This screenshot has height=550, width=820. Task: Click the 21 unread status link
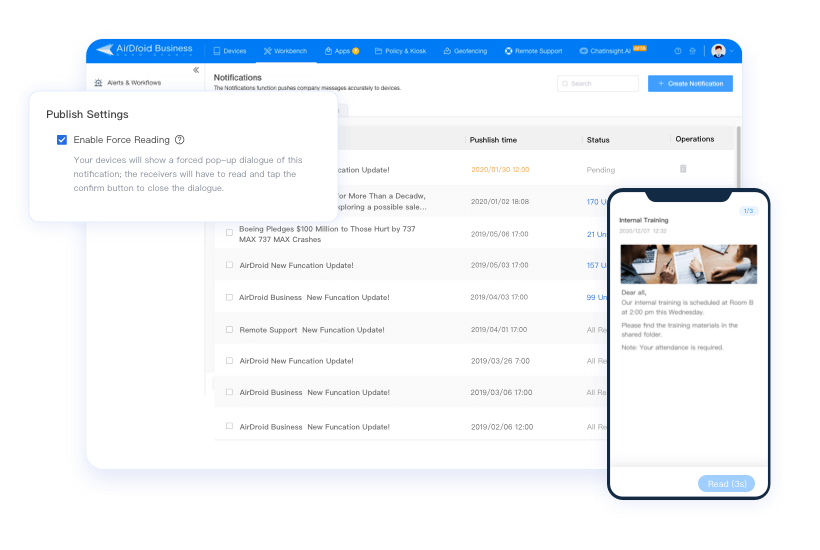point(597,234)
